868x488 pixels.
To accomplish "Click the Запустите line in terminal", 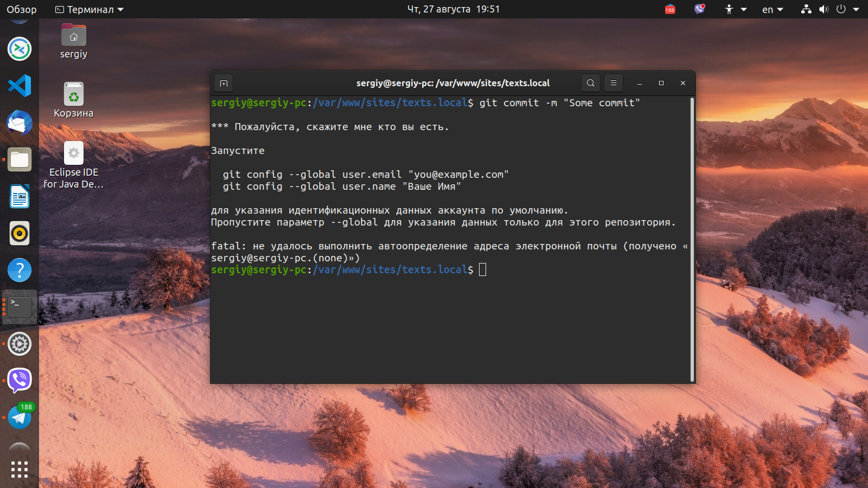I will [x=238, y=151].
